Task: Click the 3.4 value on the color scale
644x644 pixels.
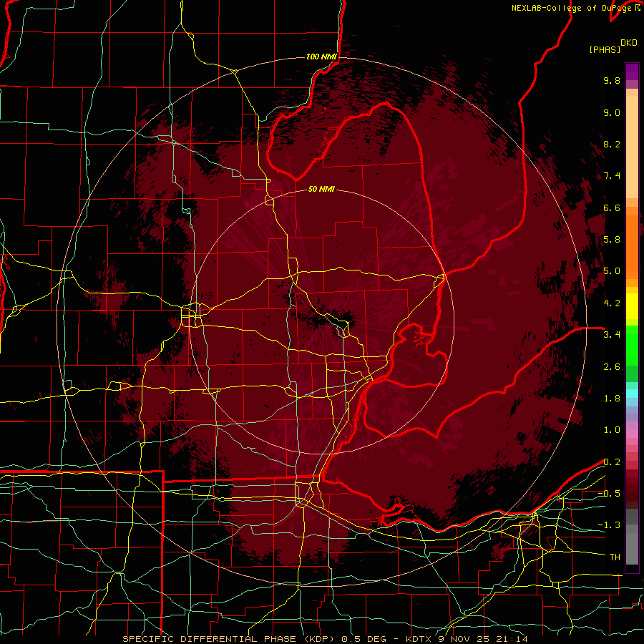Action: [612, 335]
